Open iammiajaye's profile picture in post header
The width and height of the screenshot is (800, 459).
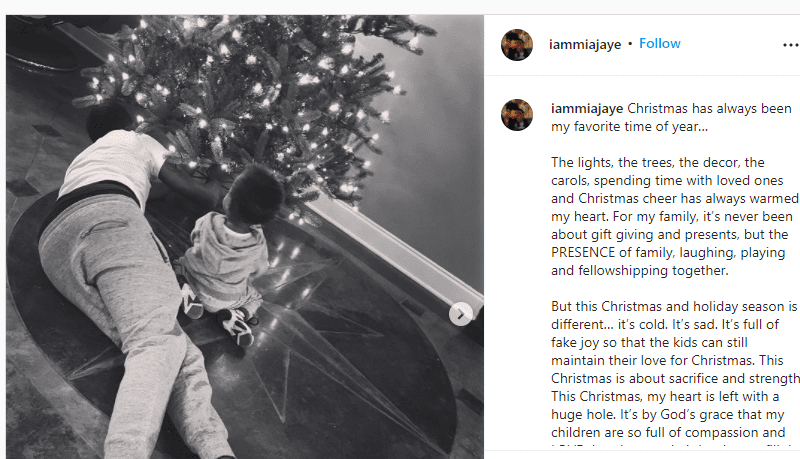pyautogui.click(x=517, y=45)
